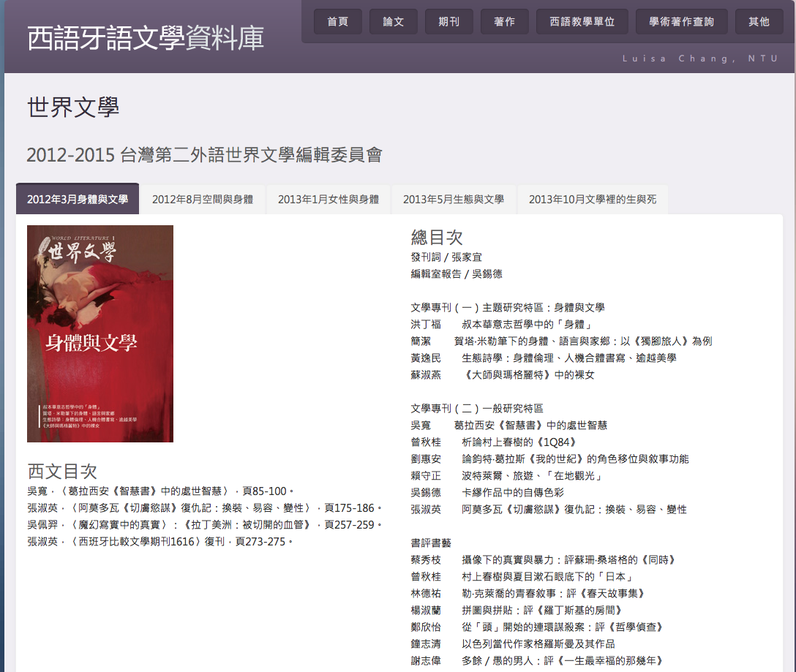This screenshot has height=672, width=796.
Task: Click the 學術著作查詢 button
Action: (x=681, y=22)
